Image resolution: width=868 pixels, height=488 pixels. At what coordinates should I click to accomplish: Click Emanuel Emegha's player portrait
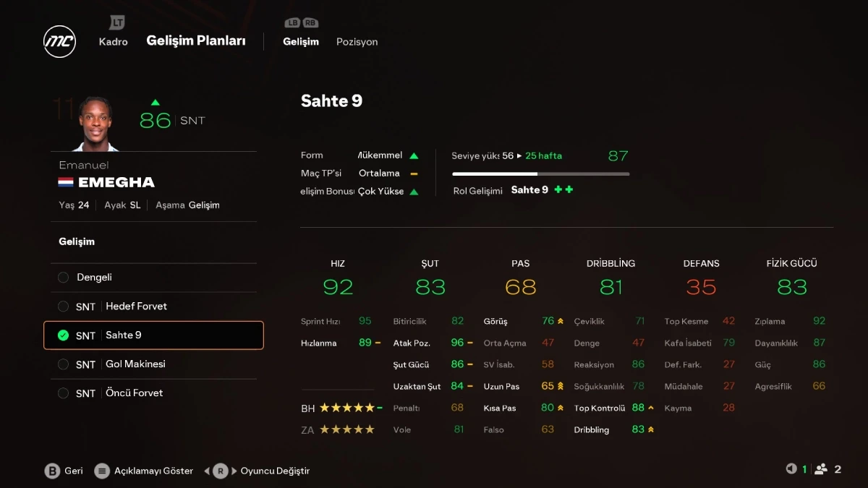(x=96, y=124)
